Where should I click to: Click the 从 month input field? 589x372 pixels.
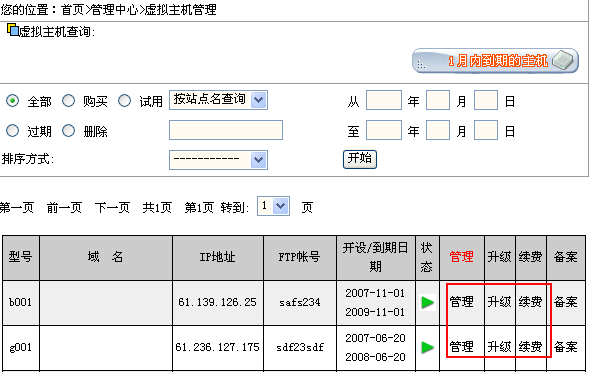click(438, 100)
